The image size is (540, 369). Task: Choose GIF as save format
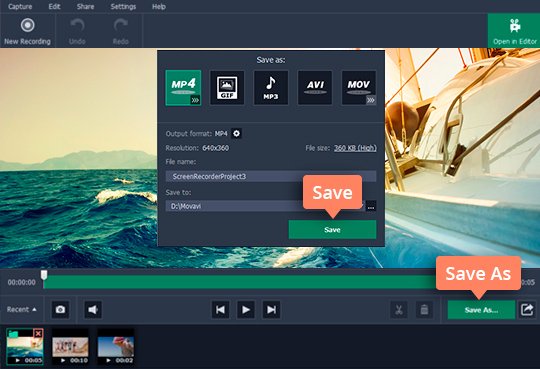click(x=227, y=88)
